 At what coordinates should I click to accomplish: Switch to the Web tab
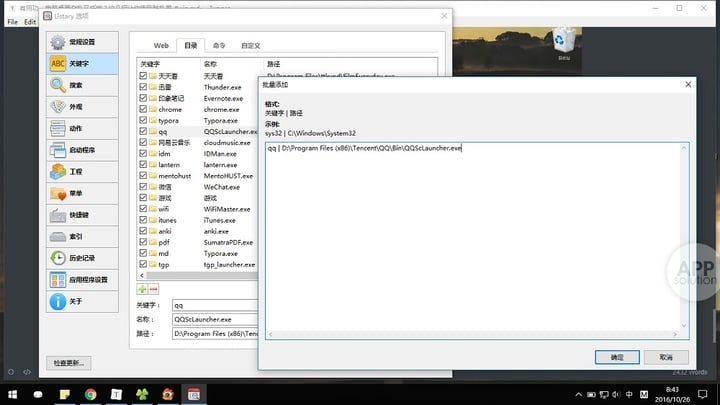[161, 45]
